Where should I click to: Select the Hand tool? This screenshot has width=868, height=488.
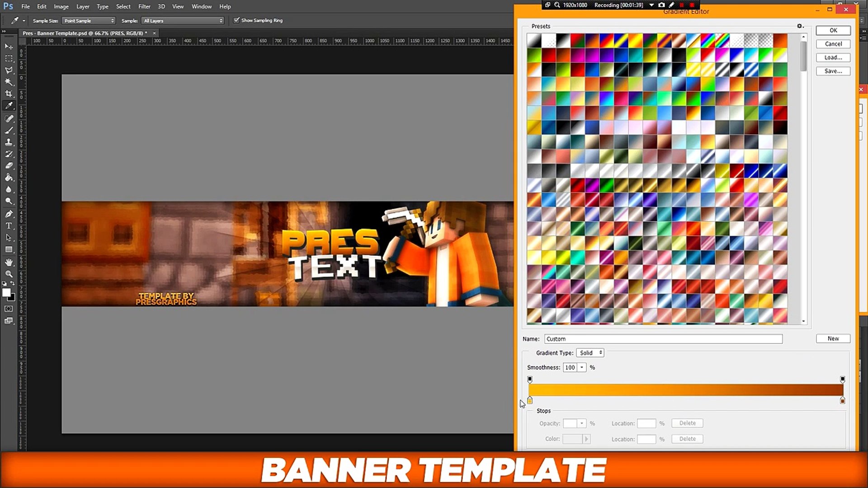click(9, 262)
